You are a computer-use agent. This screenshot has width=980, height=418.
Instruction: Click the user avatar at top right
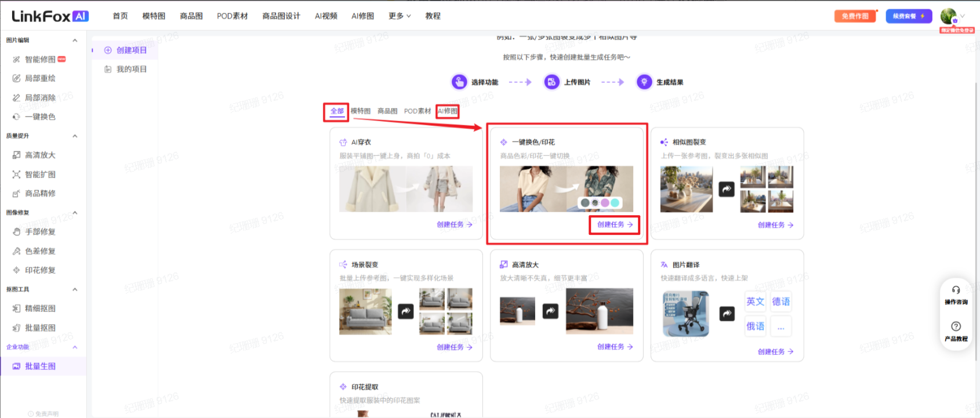click(949, 16)
